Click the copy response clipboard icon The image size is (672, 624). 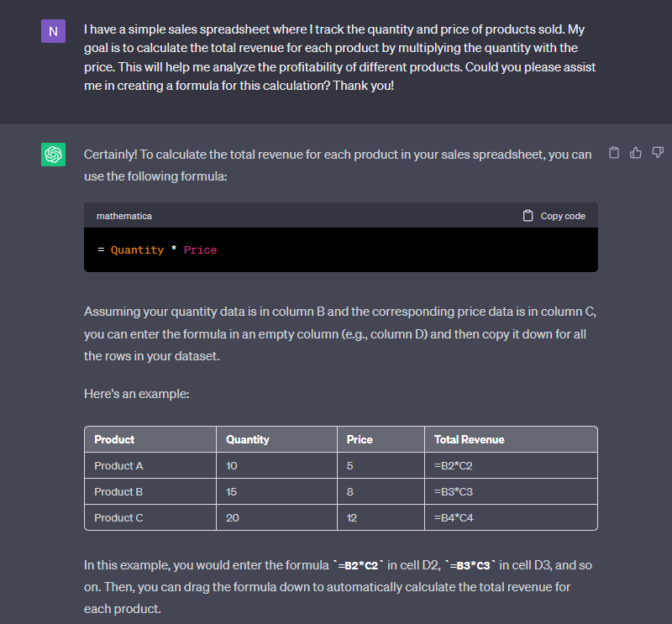click(614, 153)
